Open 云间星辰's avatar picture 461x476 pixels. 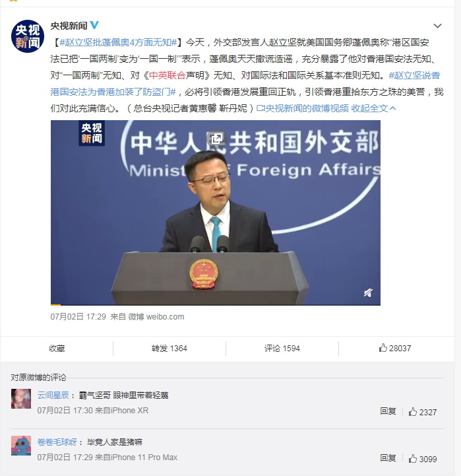click(x=21, y=399)
